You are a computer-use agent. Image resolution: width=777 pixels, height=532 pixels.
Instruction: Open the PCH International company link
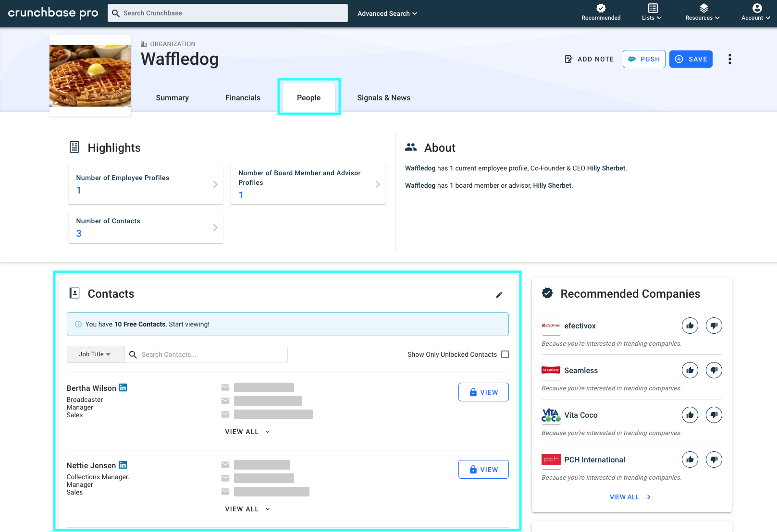(594, 459)
